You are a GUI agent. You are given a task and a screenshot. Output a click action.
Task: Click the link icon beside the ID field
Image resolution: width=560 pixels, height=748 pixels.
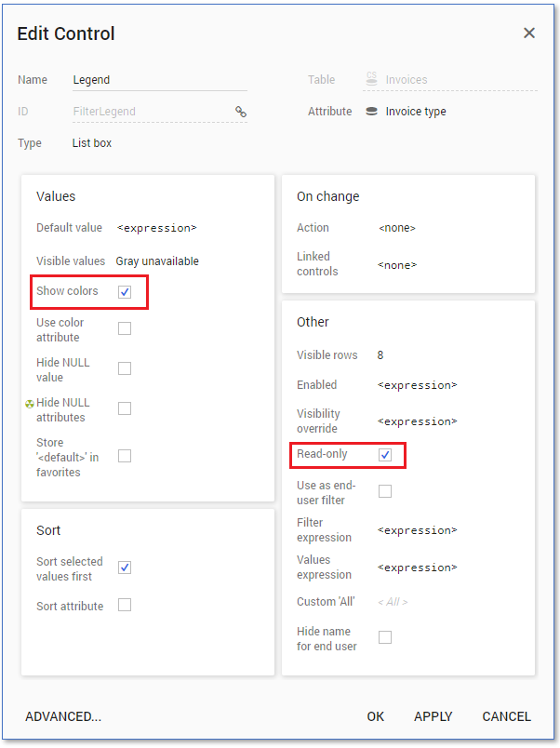[240, 112]
